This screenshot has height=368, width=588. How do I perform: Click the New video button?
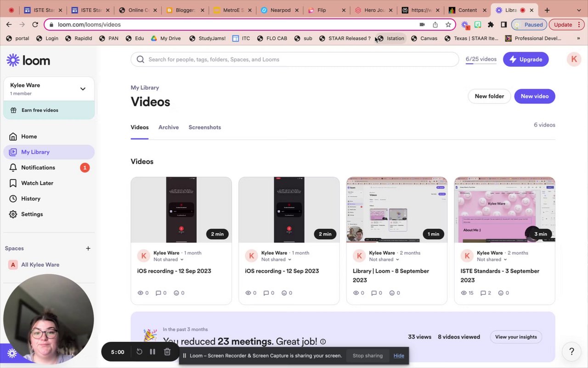(x=535, y=96)
